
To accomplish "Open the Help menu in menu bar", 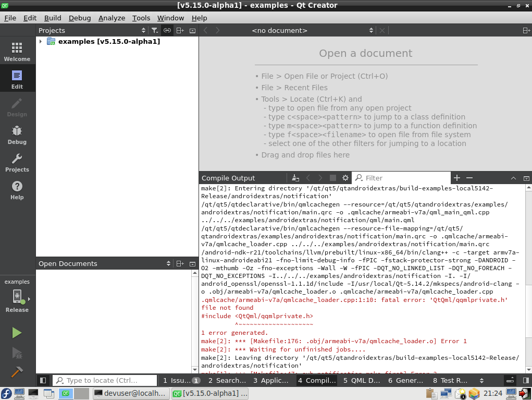I will 199,18.
